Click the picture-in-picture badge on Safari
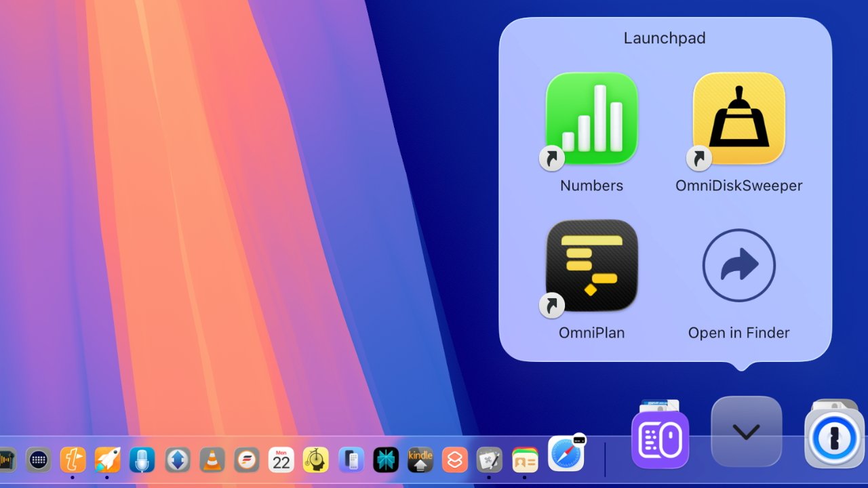 point(580,441)
